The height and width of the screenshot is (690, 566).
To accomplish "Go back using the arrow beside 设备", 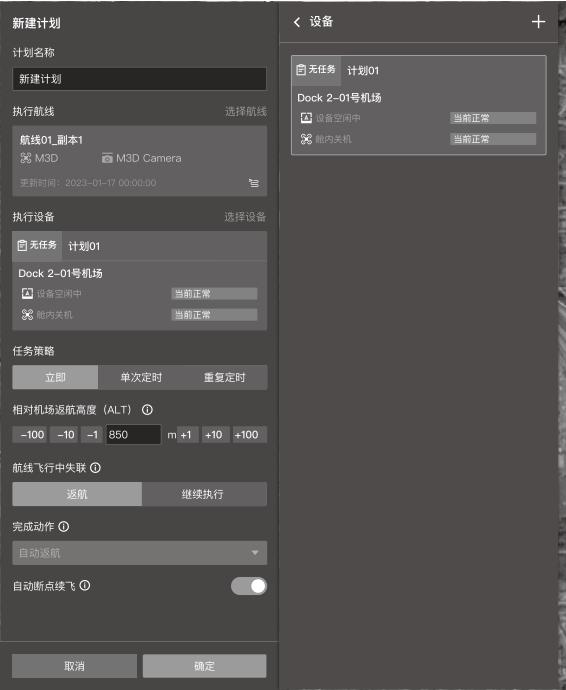I will tap(297, 22).
